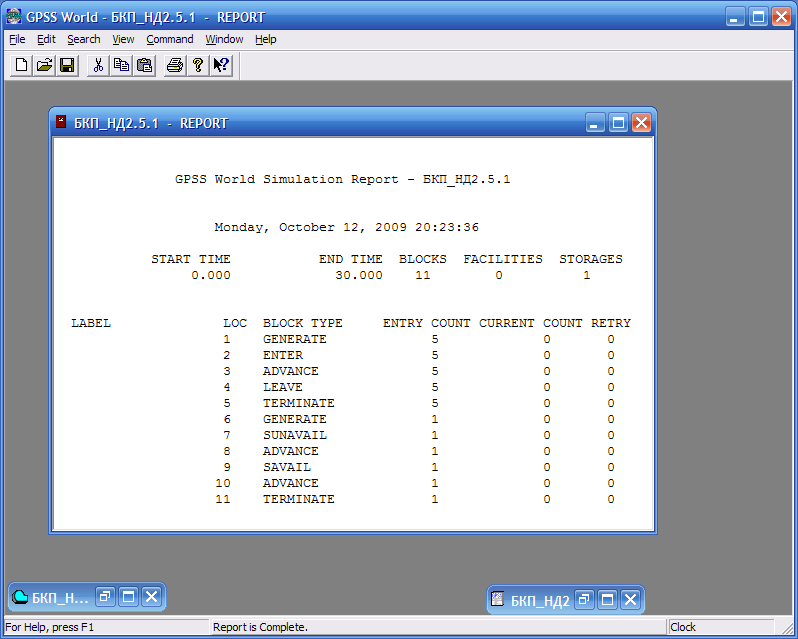Click the ENTER block row text

283,355
